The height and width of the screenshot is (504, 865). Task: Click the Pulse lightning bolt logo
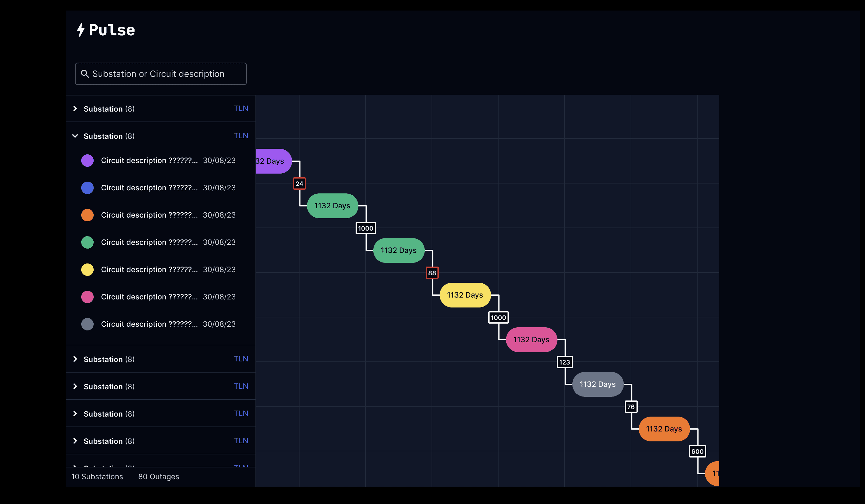[x=81, y=30]
